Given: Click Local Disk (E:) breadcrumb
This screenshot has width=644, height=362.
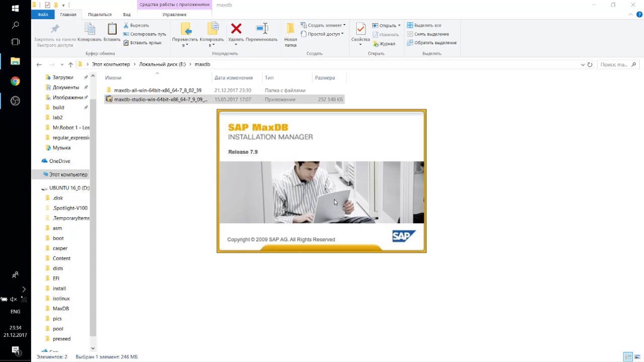Looking at the screenshot, I should pos(162,64).
